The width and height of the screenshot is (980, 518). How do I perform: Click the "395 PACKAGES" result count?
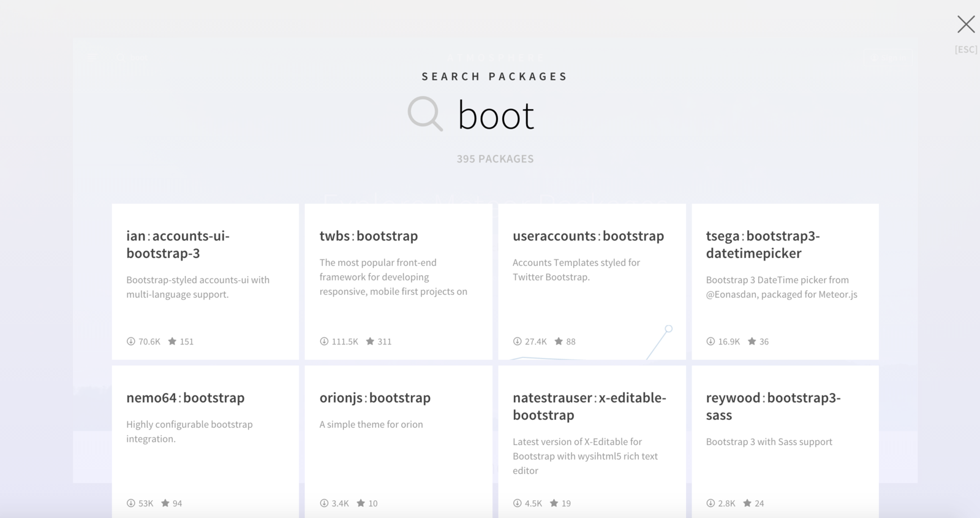coord(495,159)
